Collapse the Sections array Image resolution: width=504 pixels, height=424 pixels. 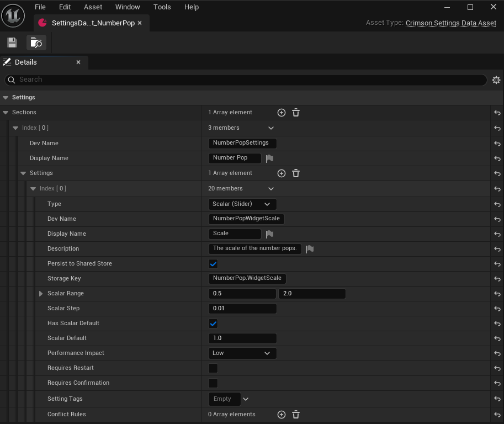click(6, 113)
